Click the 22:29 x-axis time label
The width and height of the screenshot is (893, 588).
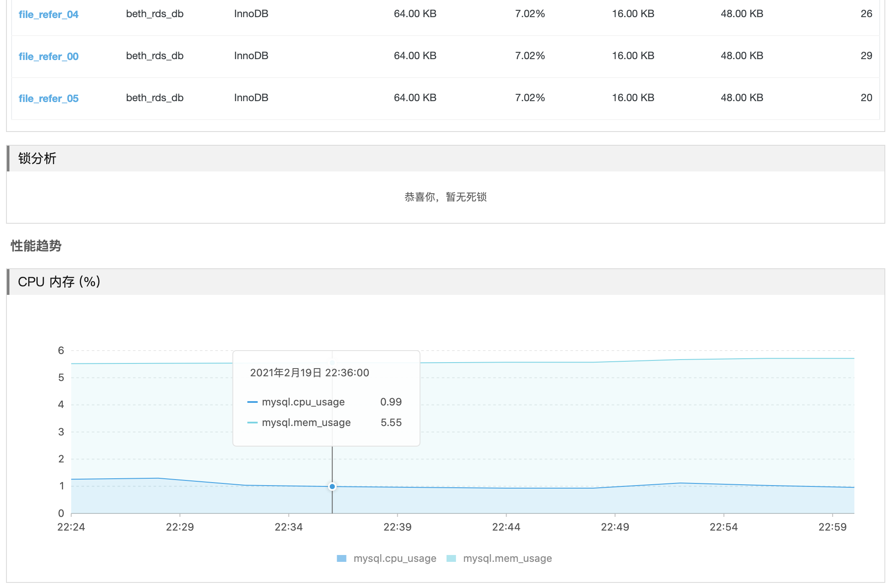(180, 527)
